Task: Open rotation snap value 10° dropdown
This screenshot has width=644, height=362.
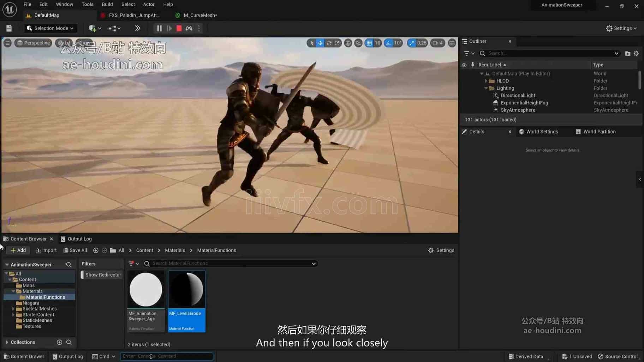Action: pos(398,43)
